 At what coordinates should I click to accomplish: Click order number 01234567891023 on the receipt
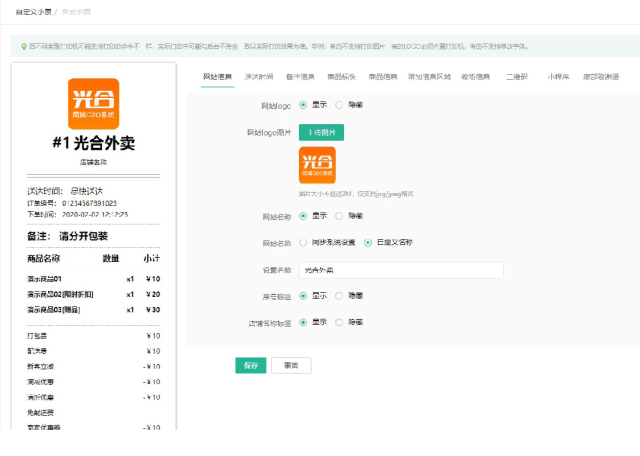[x=89, y=203]
